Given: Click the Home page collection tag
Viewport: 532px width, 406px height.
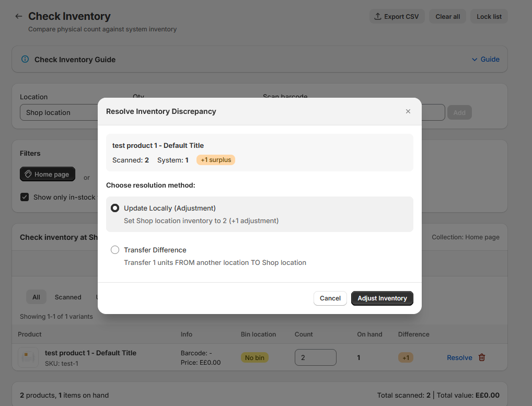Looking at the screenshot, I should point(48,175).
